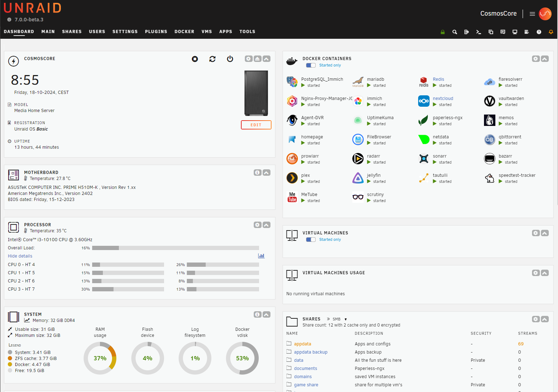Click the UNRAID logo
Viewport: 558px width, 392px height.
[32, 8]
